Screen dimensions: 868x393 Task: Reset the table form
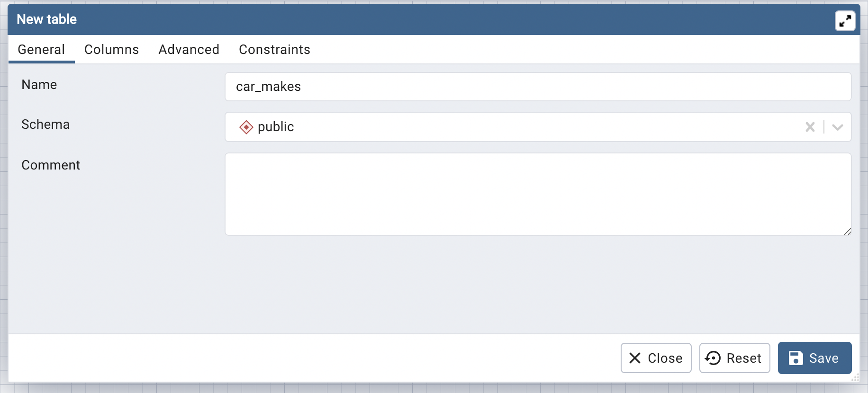(x=734, y=358)
